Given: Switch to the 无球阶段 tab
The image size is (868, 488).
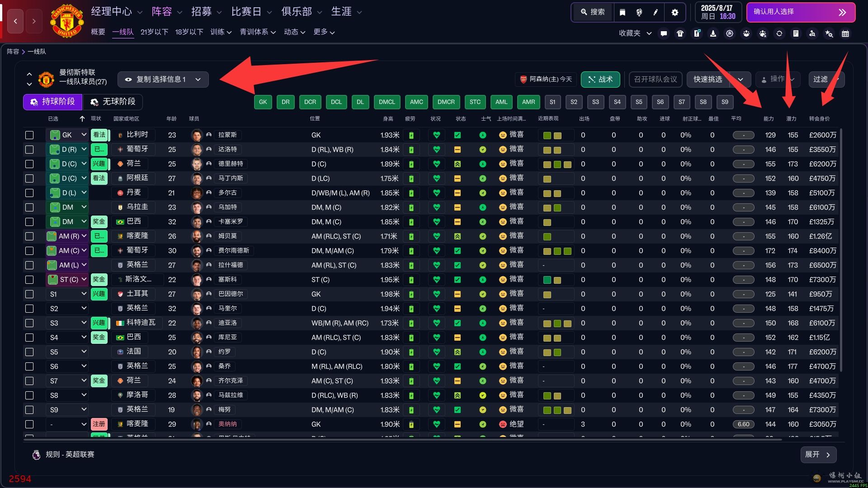Looking at the screenshot, I should click(x=113, y=102).
